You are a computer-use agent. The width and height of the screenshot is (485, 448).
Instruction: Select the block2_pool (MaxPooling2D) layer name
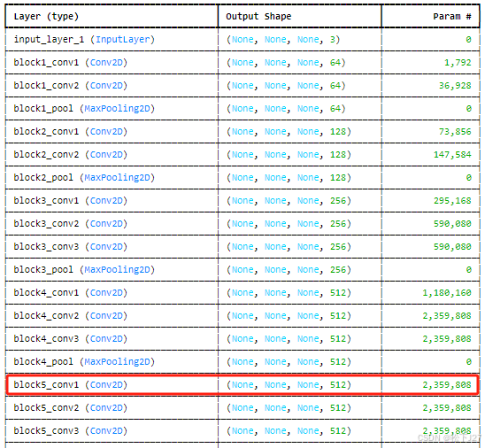point(84,178)
